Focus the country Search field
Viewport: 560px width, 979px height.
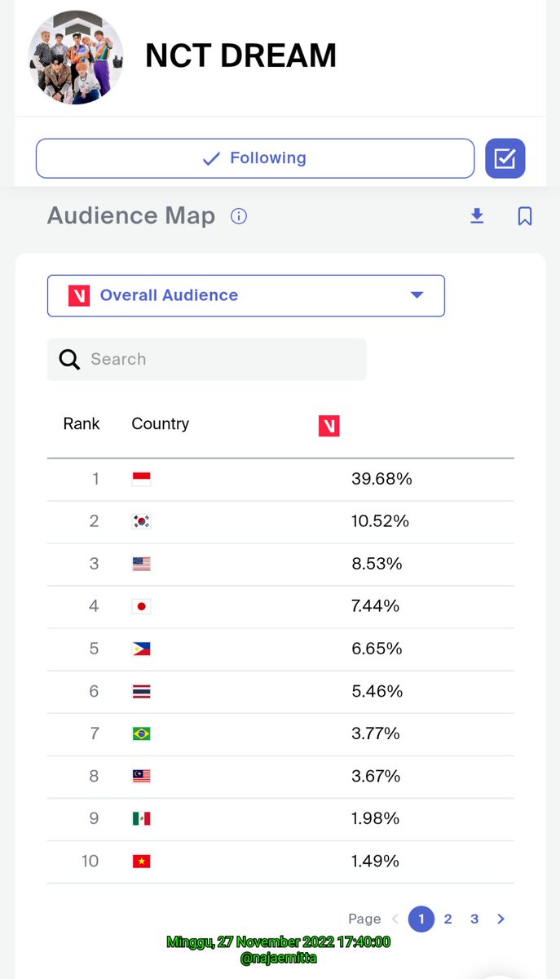click(207, 360)
